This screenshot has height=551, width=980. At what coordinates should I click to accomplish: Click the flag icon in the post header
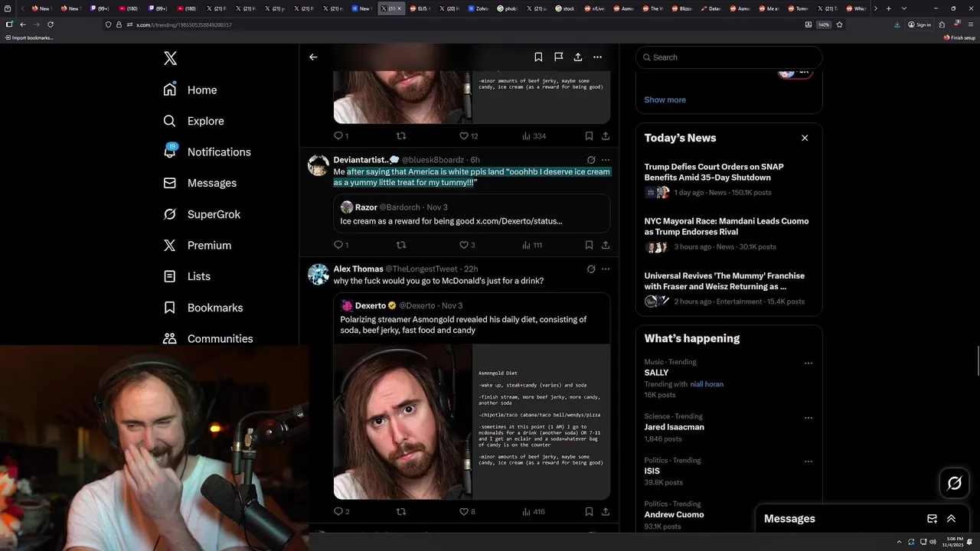click(x=558, y=57)
